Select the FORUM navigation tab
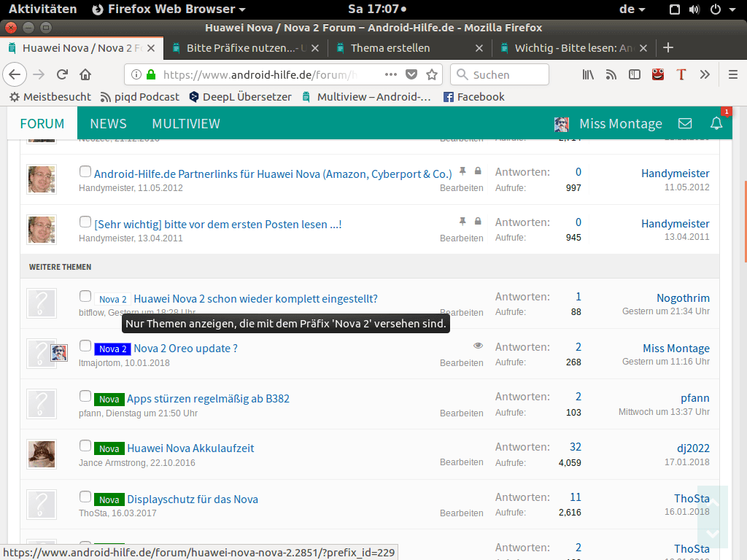 pos(42,124)
